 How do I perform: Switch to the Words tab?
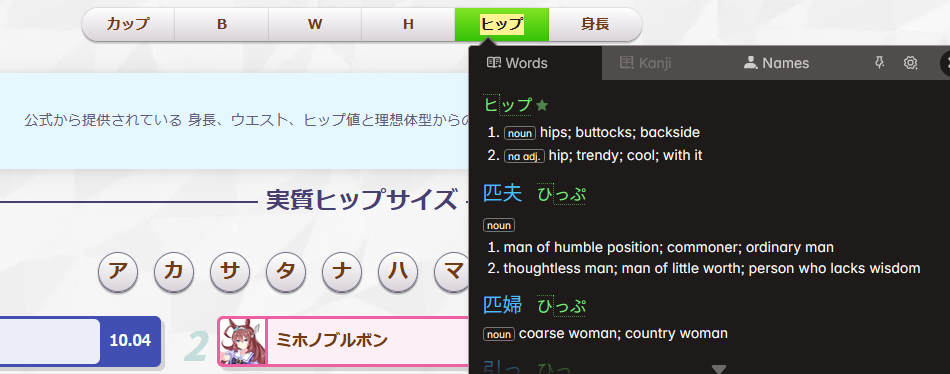pyautogui.click(x=536, y=63)
